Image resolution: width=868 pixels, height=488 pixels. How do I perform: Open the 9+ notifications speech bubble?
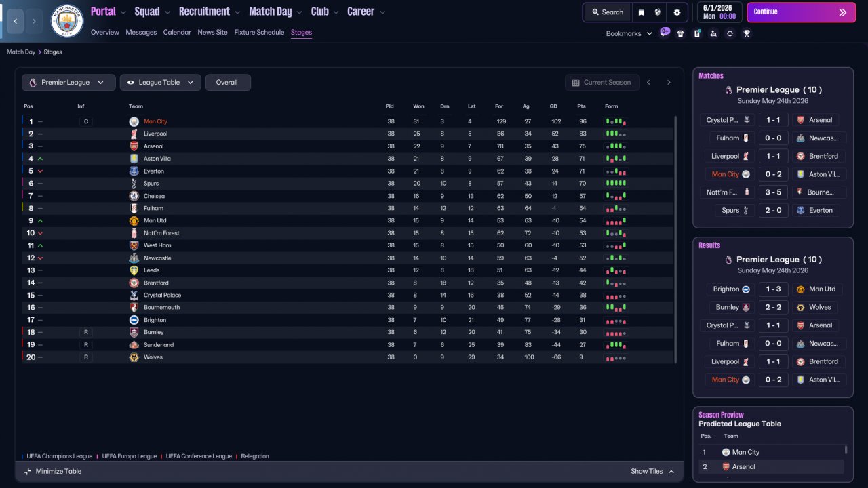click(x=665, y=32)
